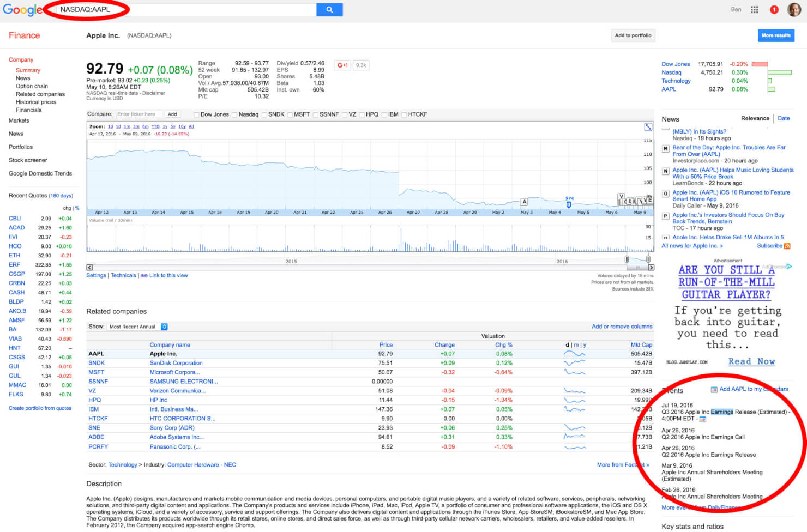Open chart Technicals link

click(123, 276)
